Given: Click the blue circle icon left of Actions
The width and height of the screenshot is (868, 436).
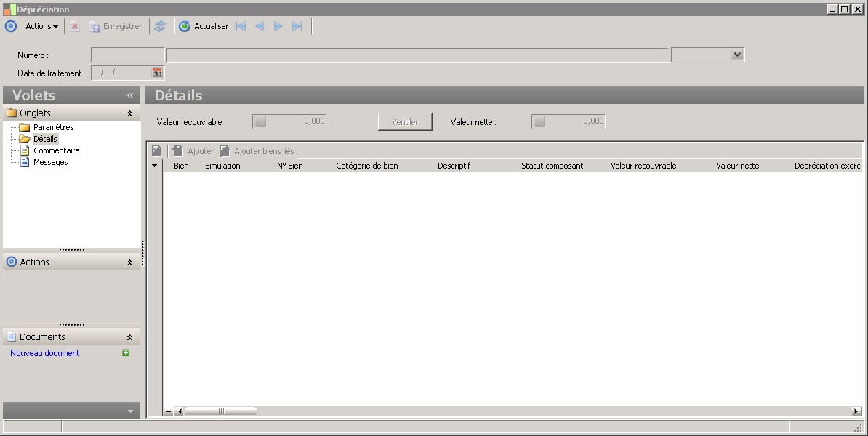Looking at the screenshot, I should point(10,26).
